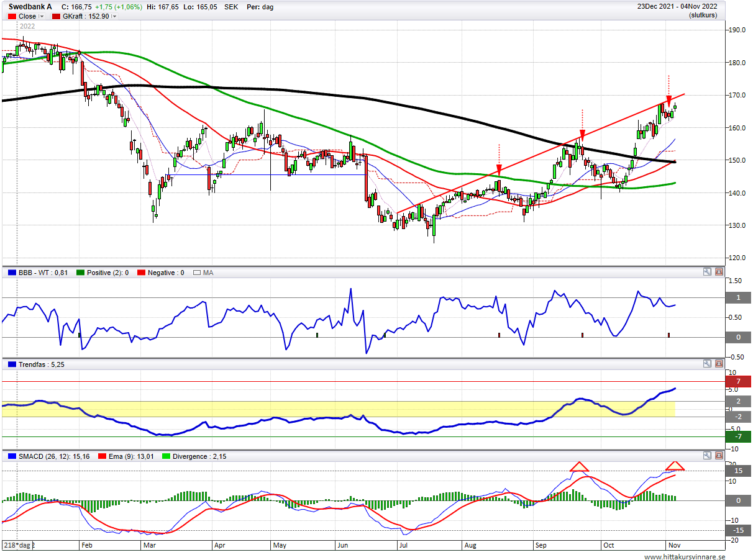
Task: Click the Swedbank A title
Action: pos(30,7)
